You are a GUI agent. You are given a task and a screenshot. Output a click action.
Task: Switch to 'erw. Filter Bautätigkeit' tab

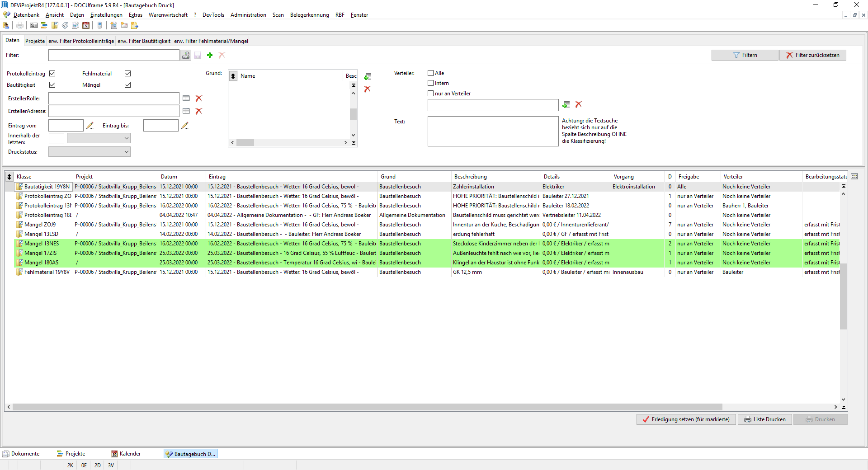tap(144, 41)
